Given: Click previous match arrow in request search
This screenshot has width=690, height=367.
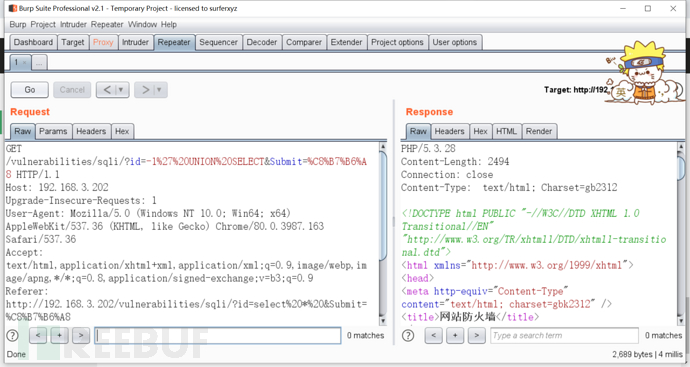Looking at the screenshot, I should coord(38,335).
